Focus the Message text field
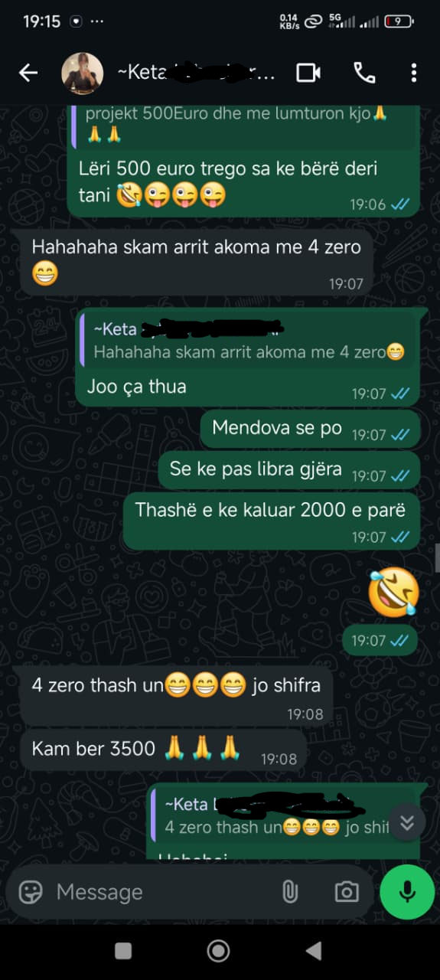440x980 pixels. point(161,892)
